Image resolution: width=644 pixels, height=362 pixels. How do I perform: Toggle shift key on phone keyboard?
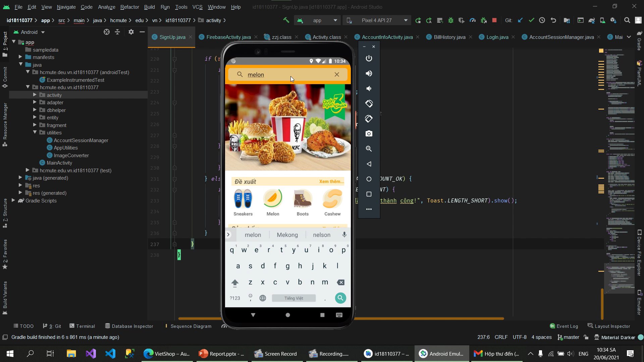[235, 283]
